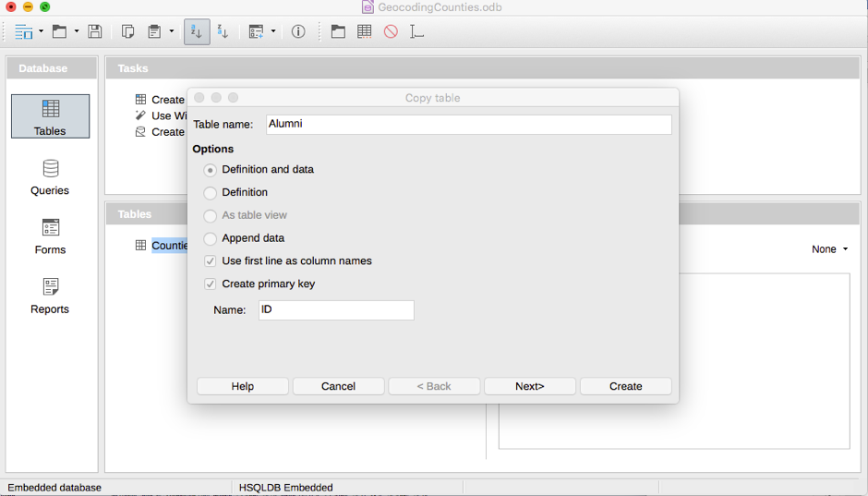Open Queries section in Database pane
The width and height of the screenshot is (868, 496).
(x=50, y=176)
